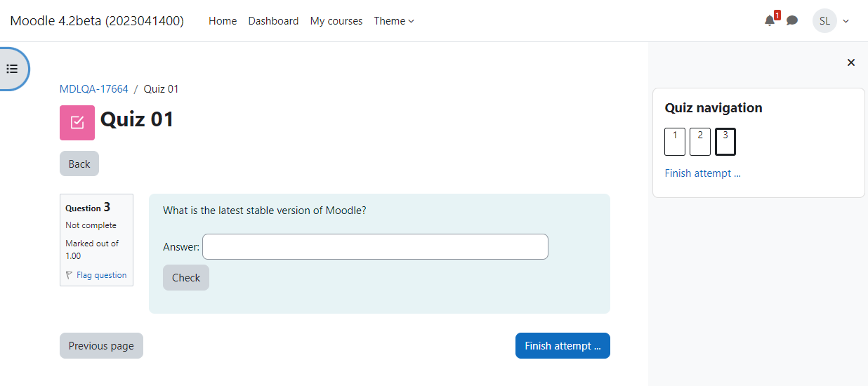Click the SL user avatar

point(824,21)
